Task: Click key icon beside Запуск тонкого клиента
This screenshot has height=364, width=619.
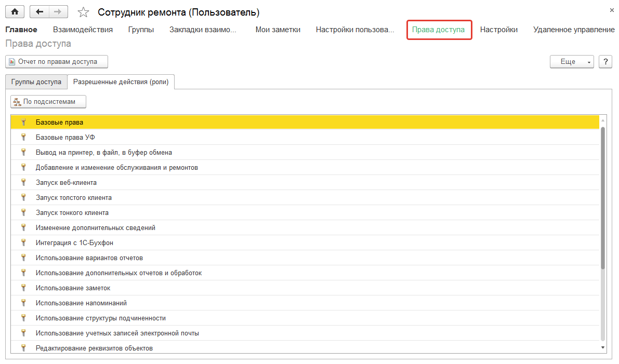Action: (24, 212)
